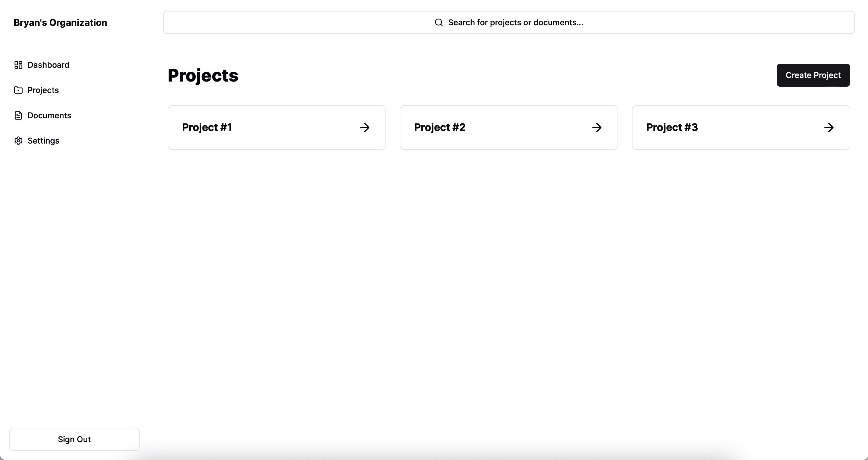Click the Settings gear icon
The image size is (868, 460).
[x=18, y=141]
